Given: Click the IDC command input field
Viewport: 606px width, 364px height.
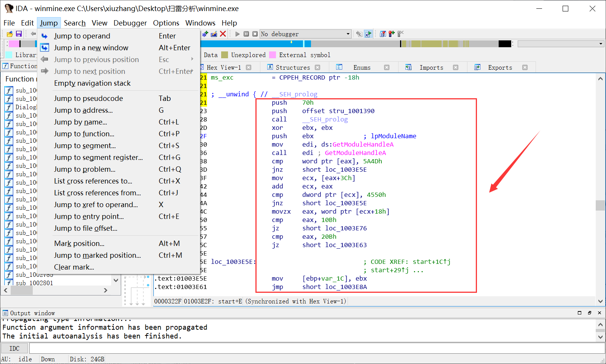Looking at the screenshot, I should point(317,348).
